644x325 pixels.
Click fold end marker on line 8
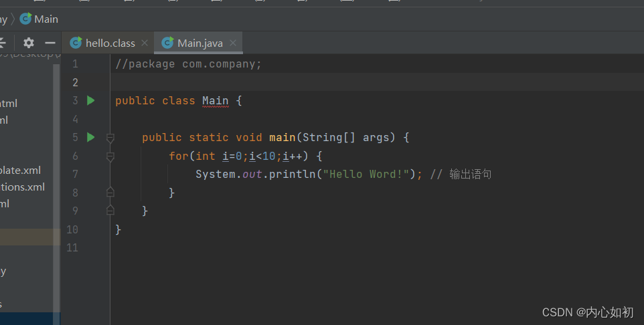(110, 192)
